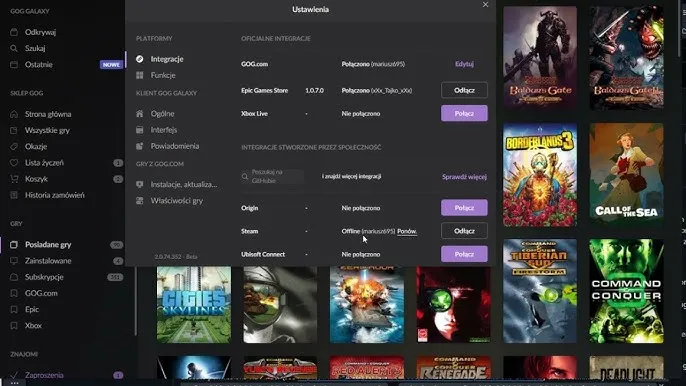This screenshot has width=686, height=386.
Task: Click the Sprawdź więcej link
Action: [x=464, y=177]
